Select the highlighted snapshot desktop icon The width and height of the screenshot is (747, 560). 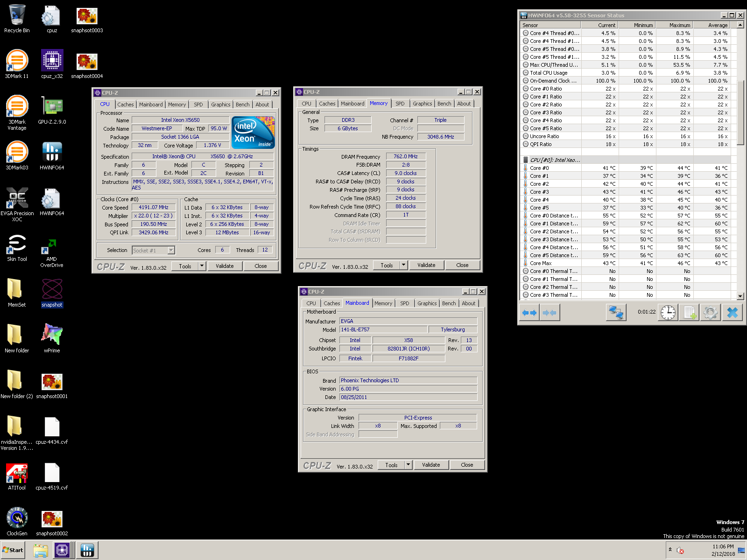tap(52, 293)
